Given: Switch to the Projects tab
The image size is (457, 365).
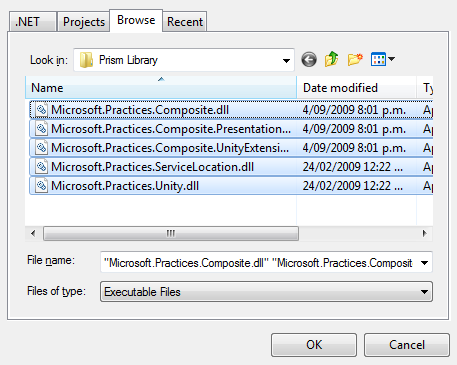Looking at the screenshot, I should coord(84,22).
